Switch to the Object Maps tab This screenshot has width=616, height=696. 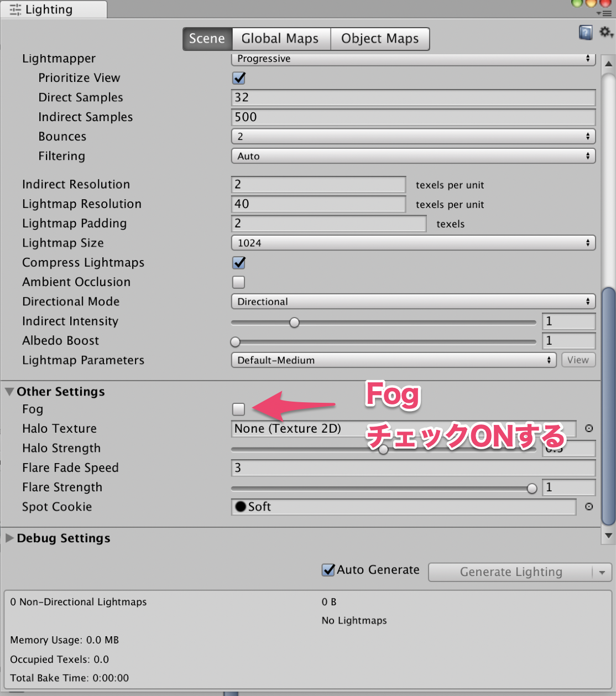click(379, 38)
